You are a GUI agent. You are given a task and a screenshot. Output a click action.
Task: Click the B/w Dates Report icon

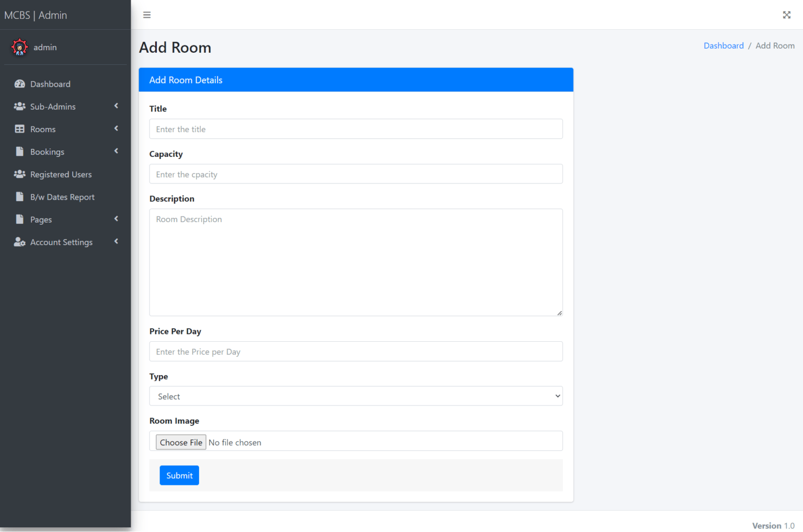19,196
